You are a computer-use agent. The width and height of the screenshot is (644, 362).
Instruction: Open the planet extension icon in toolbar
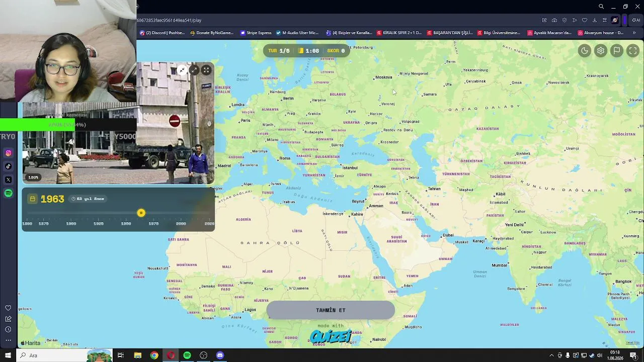click(x=615, y=20)
